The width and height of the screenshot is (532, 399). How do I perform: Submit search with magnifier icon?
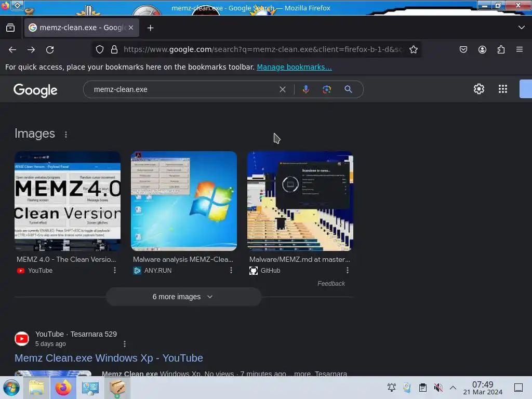pos(348,89)
